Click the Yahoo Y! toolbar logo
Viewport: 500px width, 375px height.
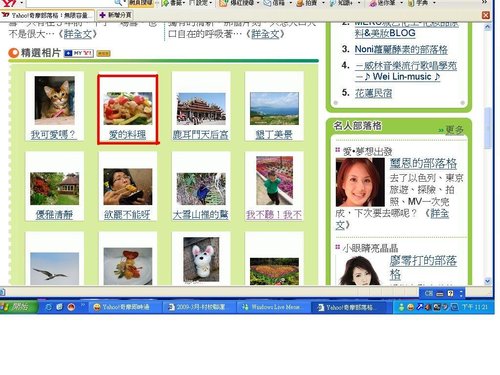click(x=9, y=3)
